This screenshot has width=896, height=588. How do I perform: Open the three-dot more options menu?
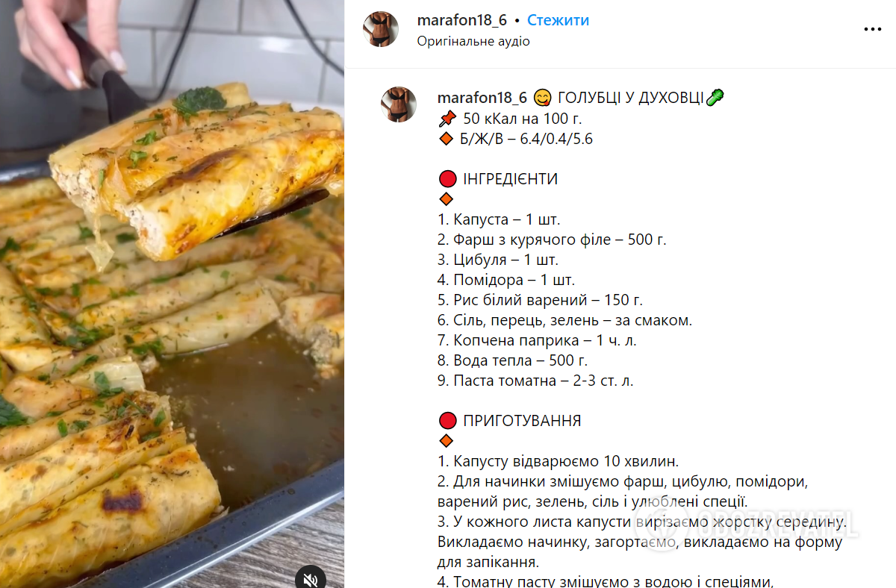pos(872,29)
